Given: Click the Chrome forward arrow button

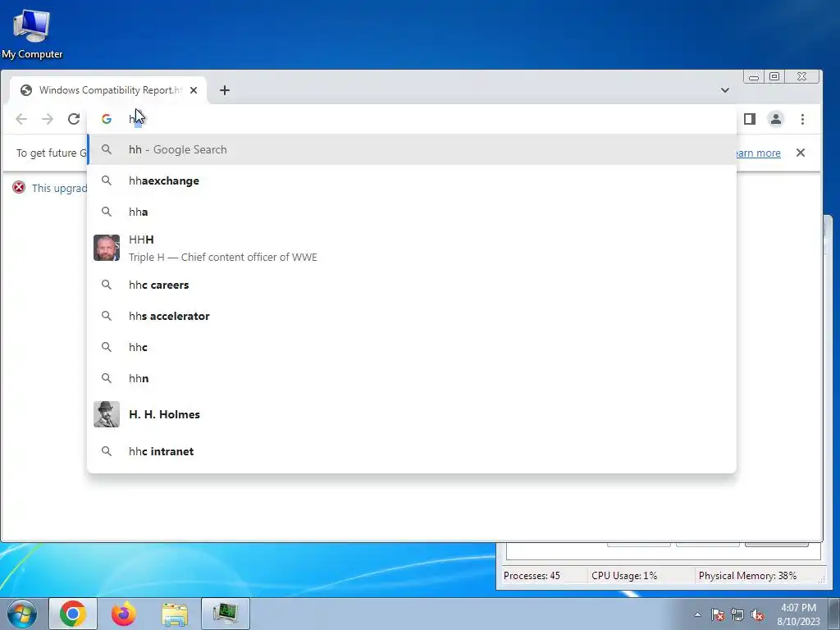Looking at the screenshot, I should (48, 119).
